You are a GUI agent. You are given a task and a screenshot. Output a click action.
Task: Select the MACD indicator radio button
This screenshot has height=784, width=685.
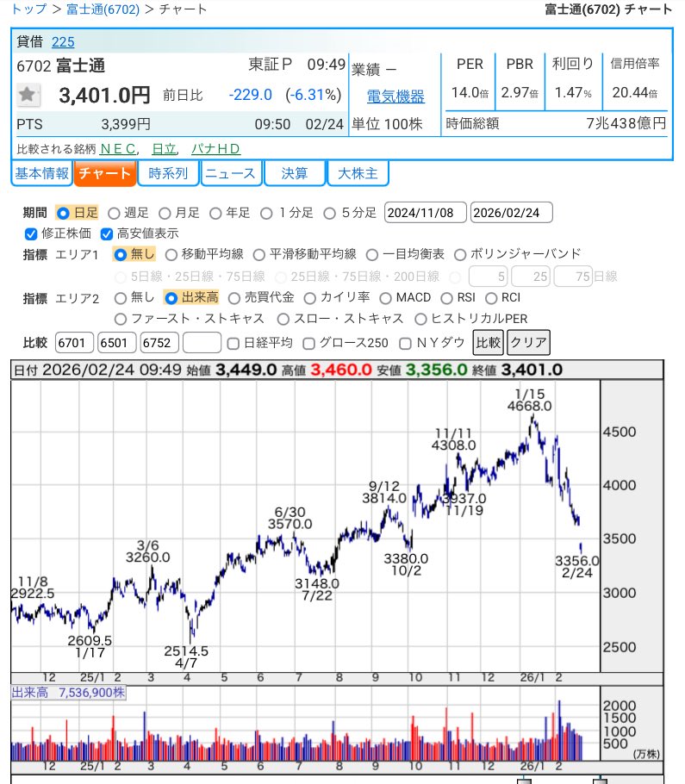pyautogui.click(x=385, y=298)
